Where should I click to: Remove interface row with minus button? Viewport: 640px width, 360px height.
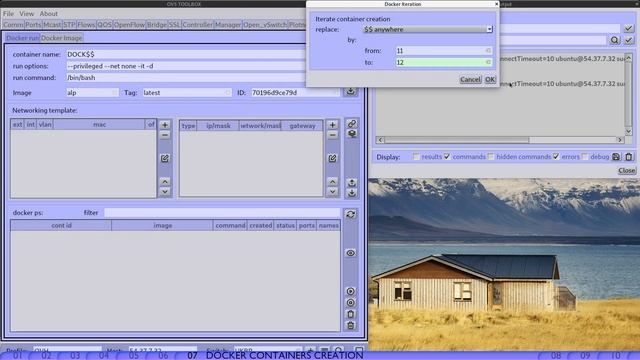pos(165,135)
